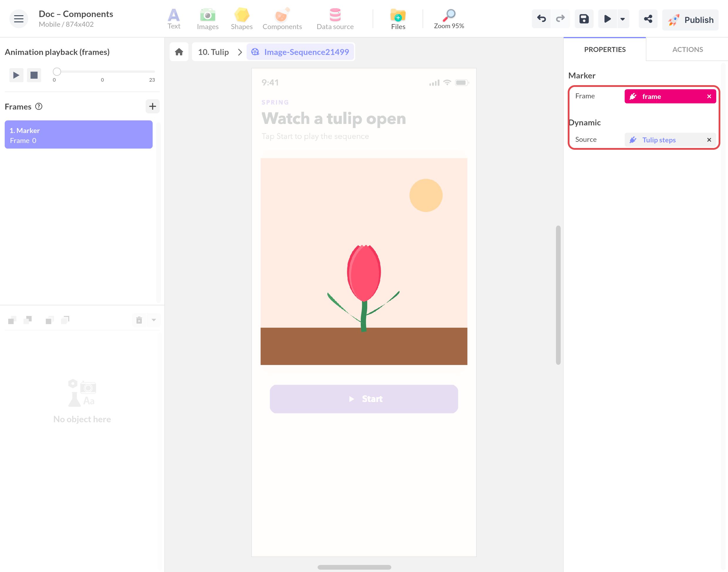Click the Publish button
Image resolution: width=728 pixels, height=572 pixels.
coord(690,20)
